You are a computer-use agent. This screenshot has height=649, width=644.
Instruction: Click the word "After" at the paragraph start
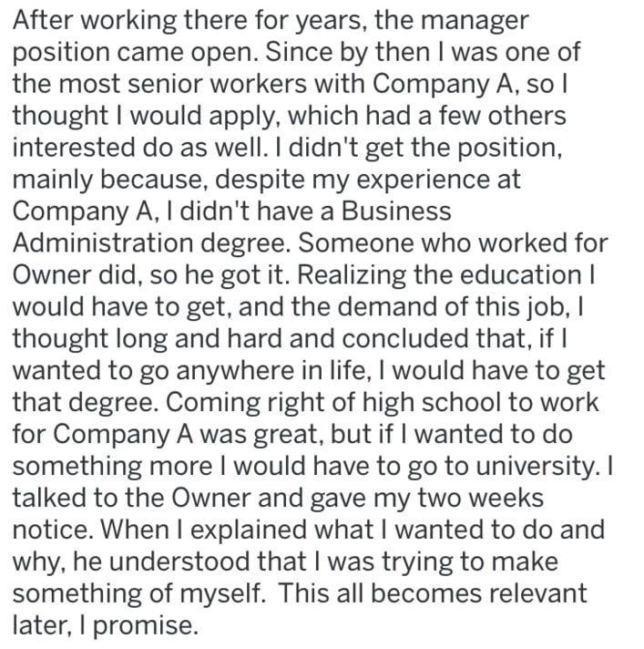coord(41,19)
